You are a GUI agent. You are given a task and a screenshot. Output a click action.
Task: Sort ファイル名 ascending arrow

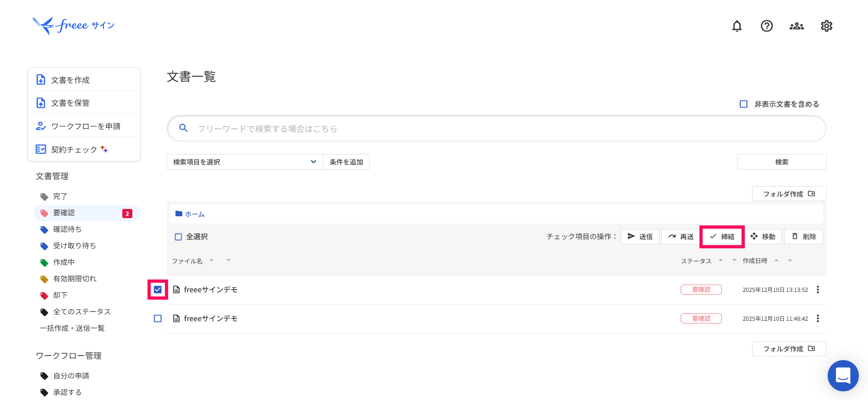212,260
